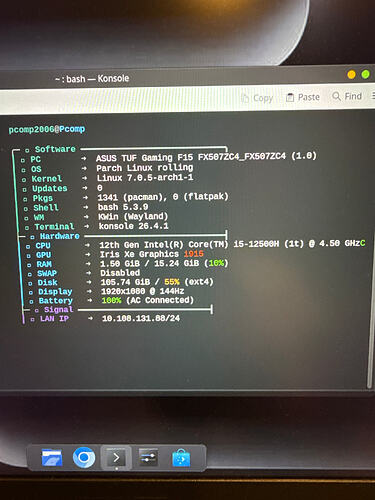Click the "100% (AC Connected)" battery value
The width and height of the screenshot is (375, 500).
point(148,300)
